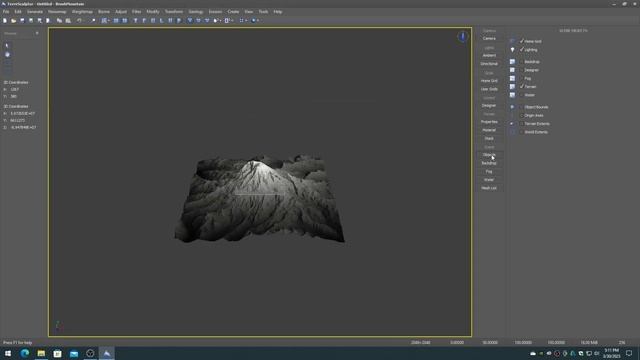Enable Object Bounds checkbox
This screenshot has height=360, width=640.
(522, 107)
